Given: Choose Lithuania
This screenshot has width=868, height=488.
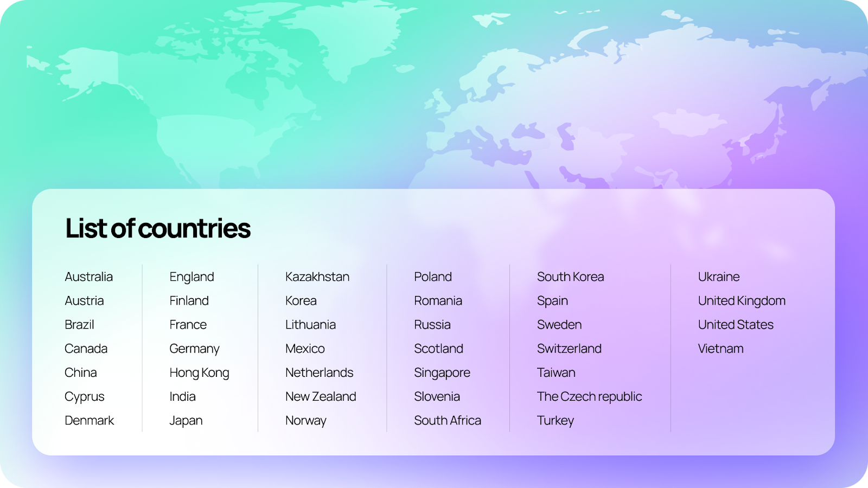Looking at the screenshot, I should (x=311, y=324).
